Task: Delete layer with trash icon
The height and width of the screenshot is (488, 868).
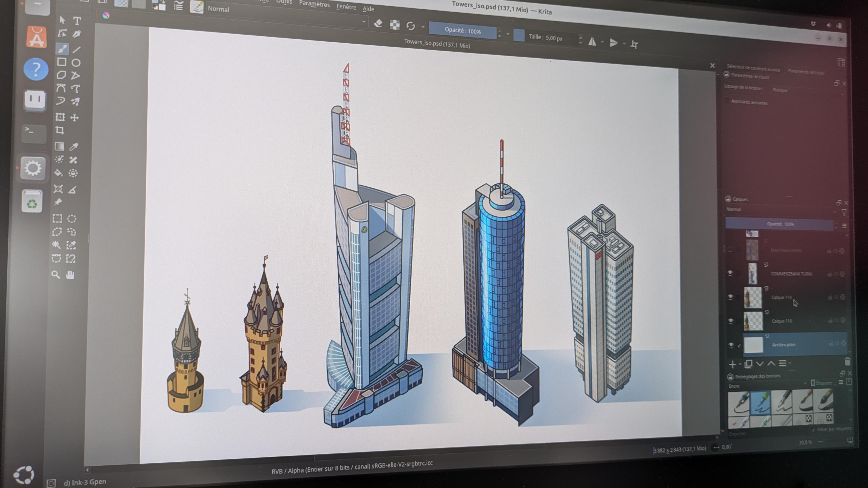Action: tap(847, 362)
